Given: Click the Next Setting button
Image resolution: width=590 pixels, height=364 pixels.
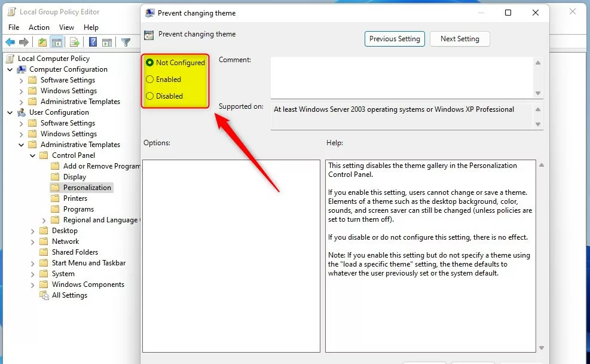Looking at the screenshot, I should pyautogui.click(x=460, y=39).
